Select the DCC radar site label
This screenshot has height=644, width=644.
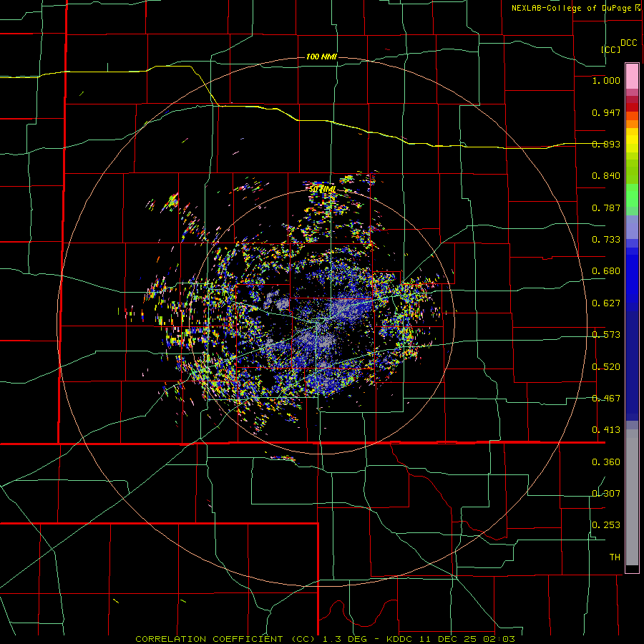[628, 43]
